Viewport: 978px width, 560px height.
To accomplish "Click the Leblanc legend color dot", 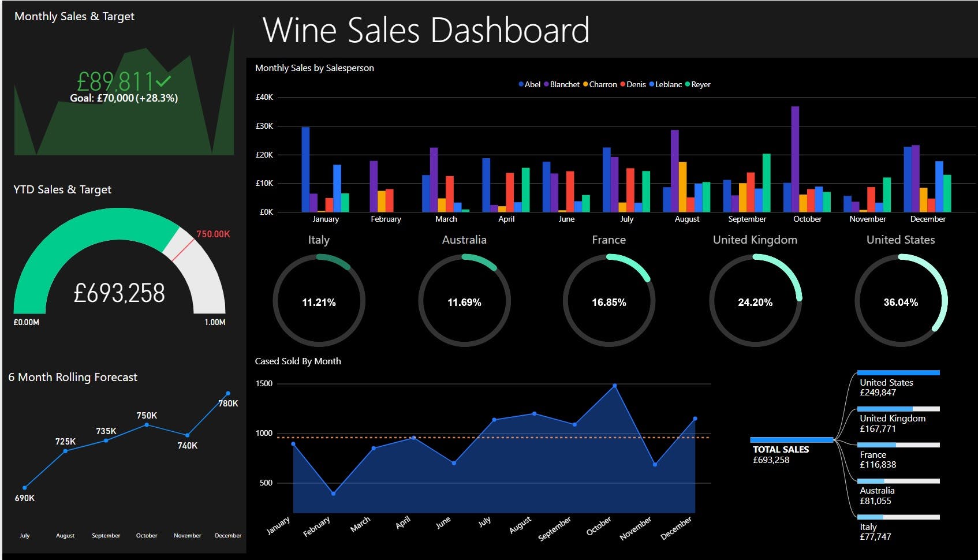I will coord(651,84).
